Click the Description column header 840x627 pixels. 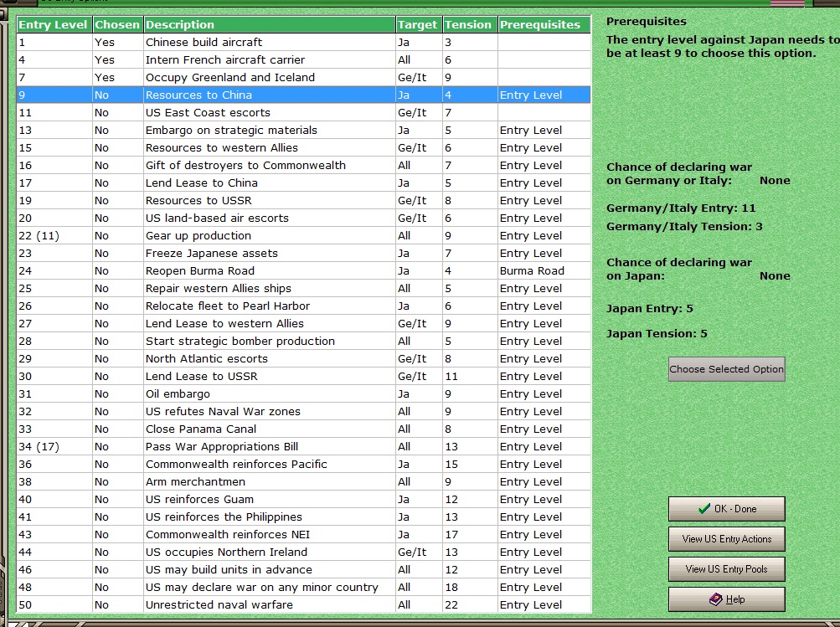pyautogui.click(x=270, y=24)
